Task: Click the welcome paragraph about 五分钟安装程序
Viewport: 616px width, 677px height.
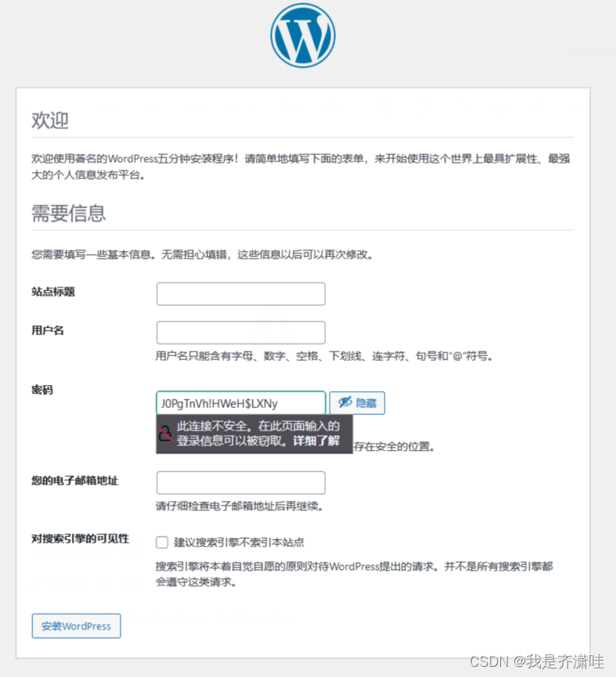Action: tap(301, 167)
